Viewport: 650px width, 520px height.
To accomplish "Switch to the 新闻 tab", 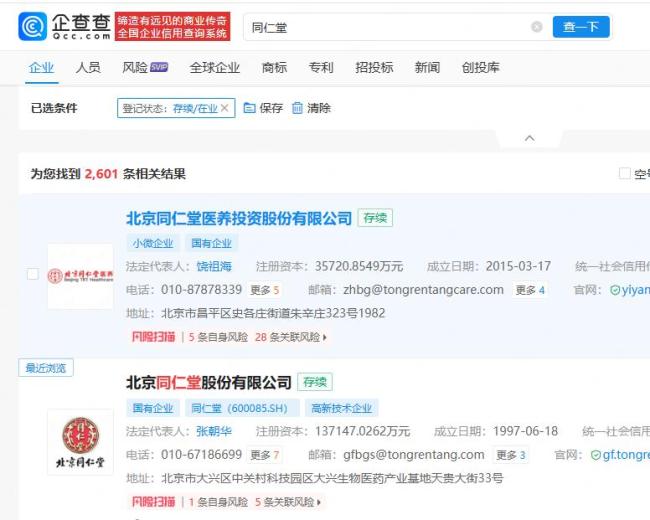I will 427,68.
